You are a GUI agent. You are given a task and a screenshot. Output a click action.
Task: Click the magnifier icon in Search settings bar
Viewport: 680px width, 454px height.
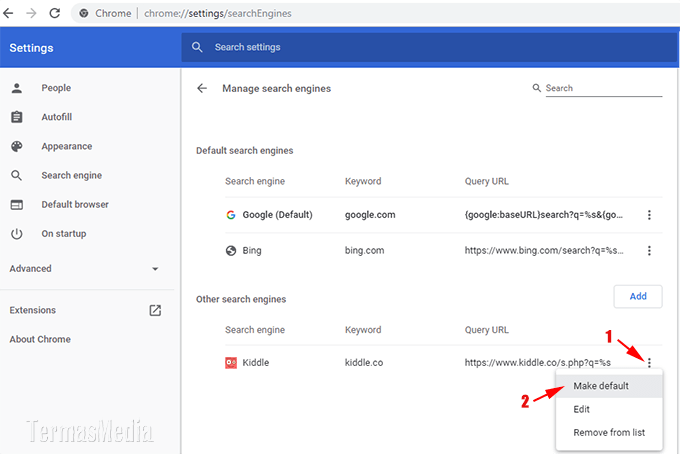tap(197, 47)
